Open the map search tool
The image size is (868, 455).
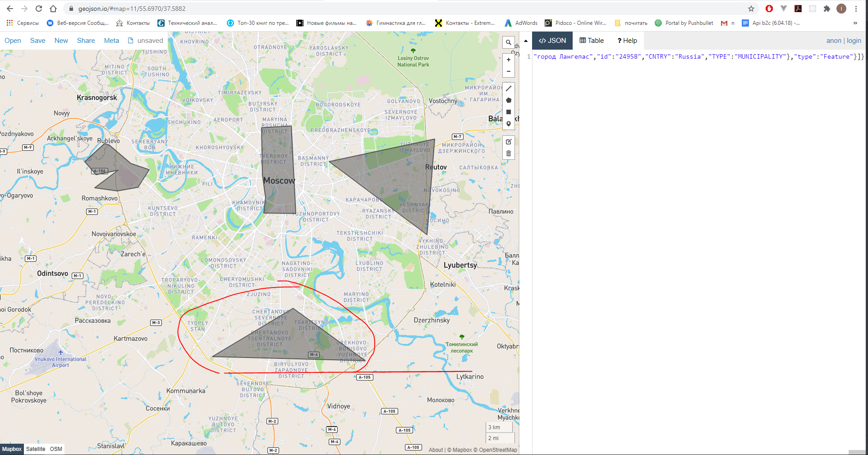click(x=509, y=42)
